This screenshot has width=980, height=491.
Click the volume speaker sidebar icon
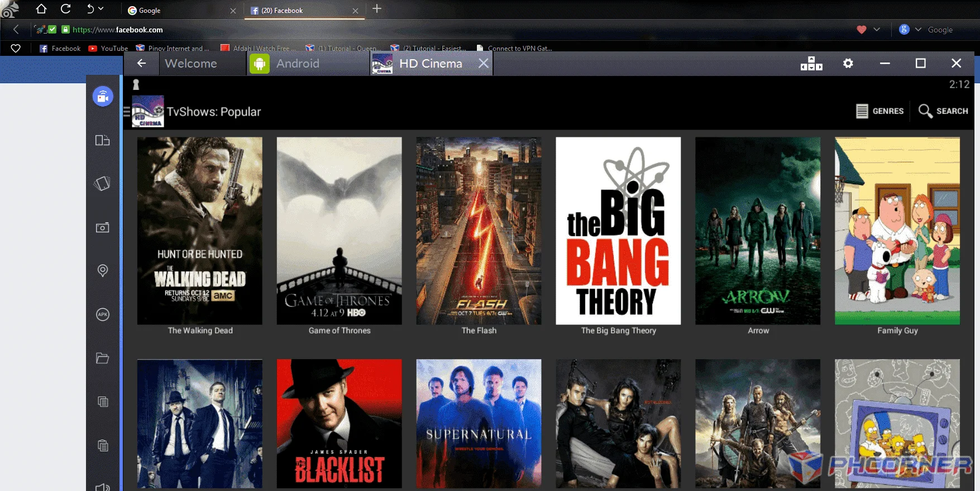(x=102, y=487)
